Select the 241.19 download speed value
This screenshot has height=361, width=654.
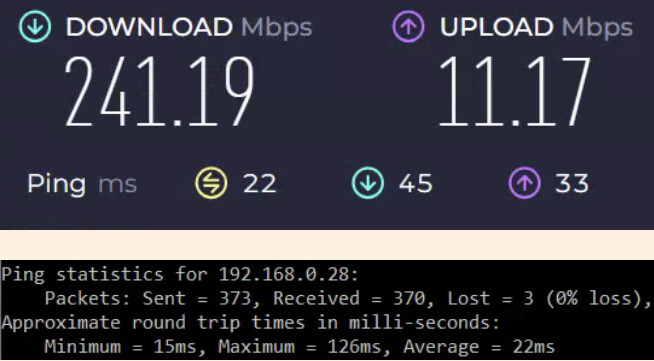point(159,92)
